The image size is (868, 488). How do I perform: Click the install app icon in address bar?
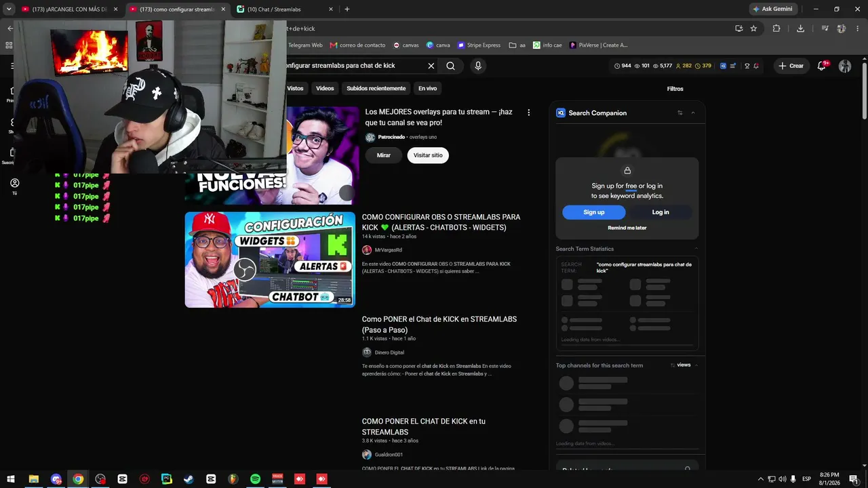738,28
